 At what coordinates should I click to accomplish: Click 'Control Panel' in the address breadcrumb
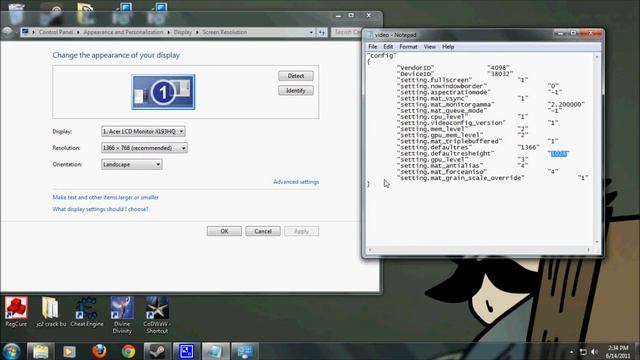click(56, 32)
